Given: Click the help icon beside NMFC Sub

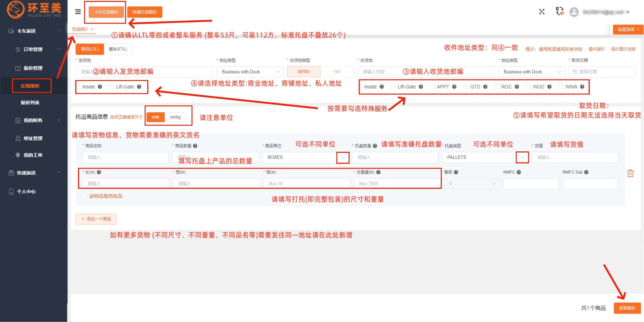Looking at the screenshot, I should [586, 172].
